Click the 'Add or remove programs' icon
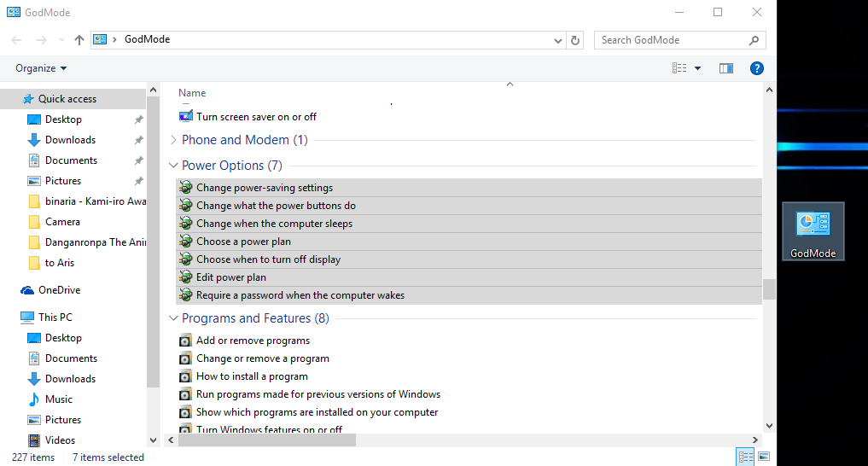This screenshot has width=868, height=466. 185,341
